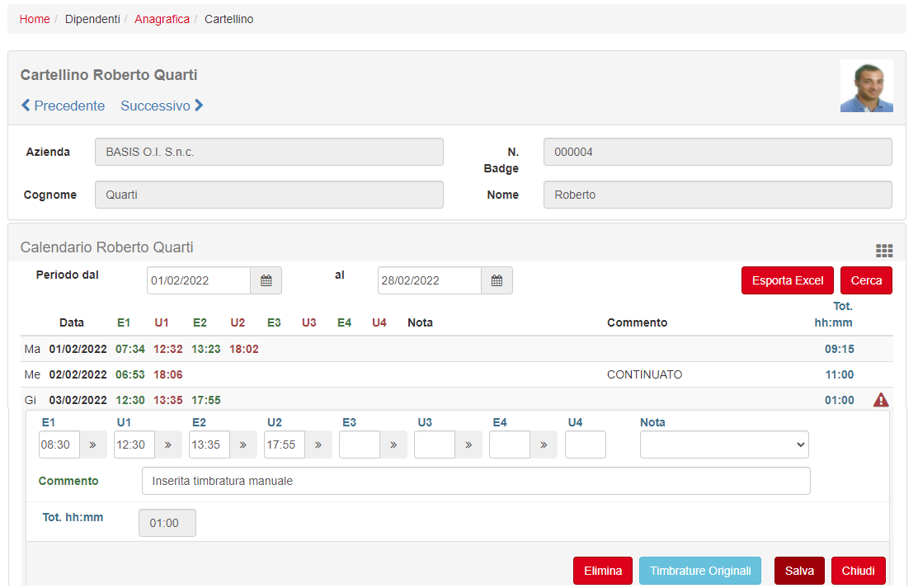Start a search with the Cerca button
Screen dimensions: 918x588
866,280
